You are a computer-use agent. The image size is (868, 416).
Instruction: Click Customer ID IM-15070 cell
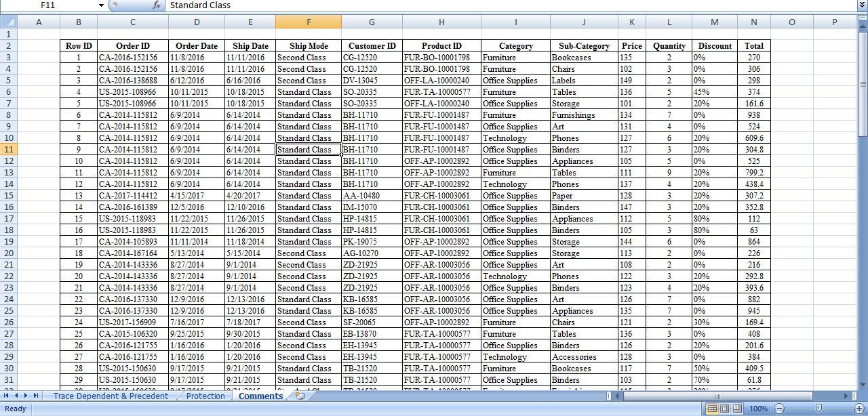(372, 207)
